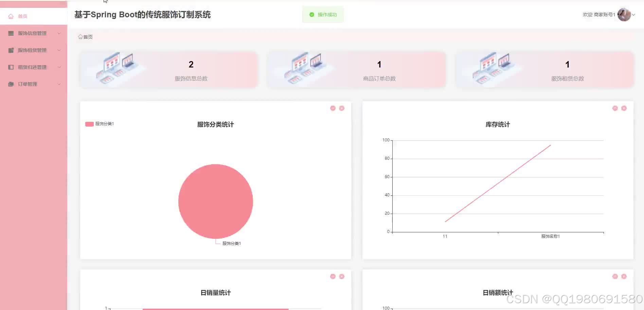The height and width of the screenshot is (310, 644).
Task: Click the user avatar at top right
Action: click(x=625, y=14)
